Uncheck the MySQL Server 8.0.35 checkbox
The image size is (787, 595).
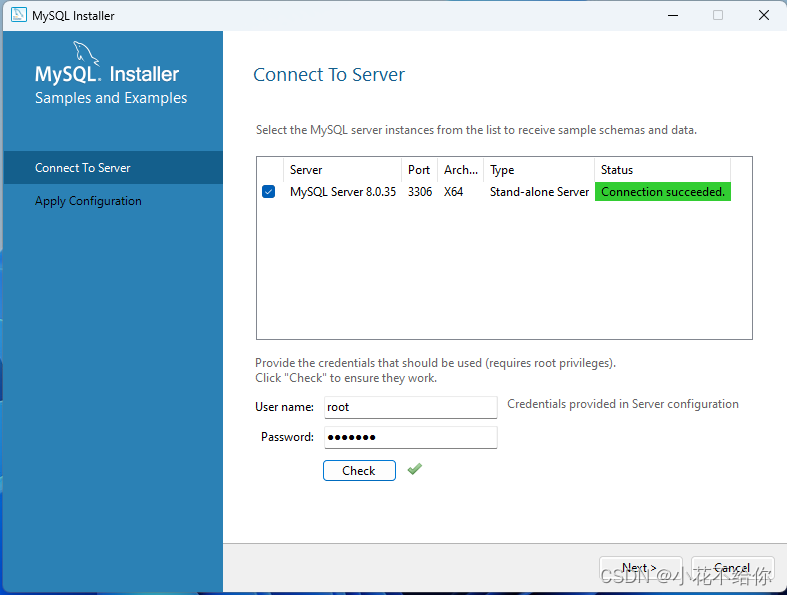(269, 192)
